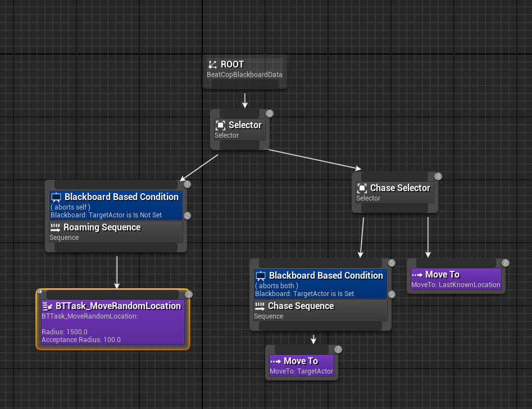Select the Roaming Sequence node title
The image size is (532, 409).
[x=102, y=228]
